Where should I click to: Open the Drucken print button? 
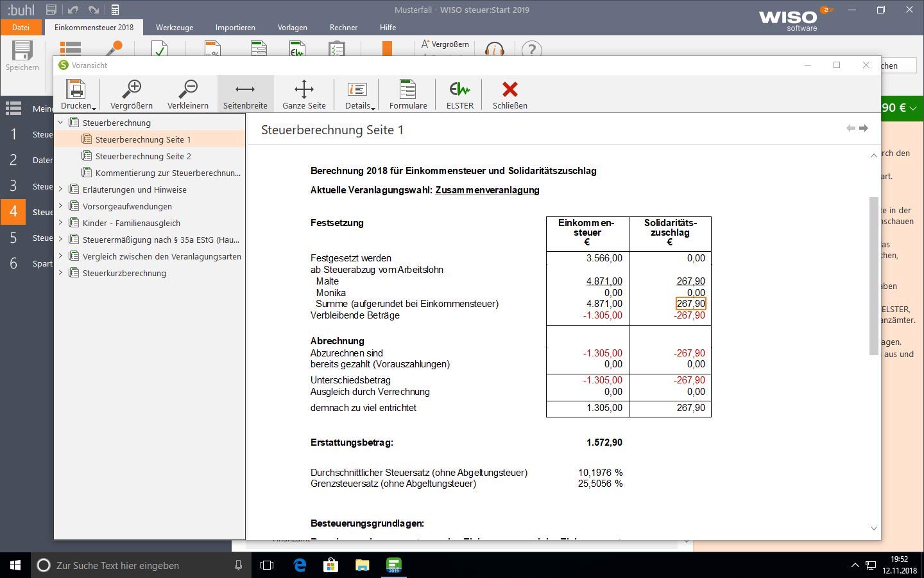(x=76, y=94)
